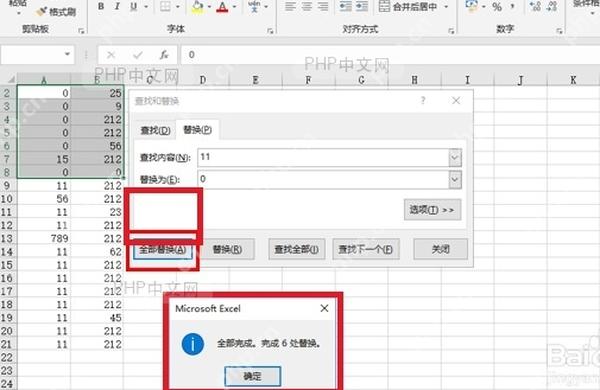Open the borders dropdown arrow
Screen dimensions: 600x390
tap(178, 7)
